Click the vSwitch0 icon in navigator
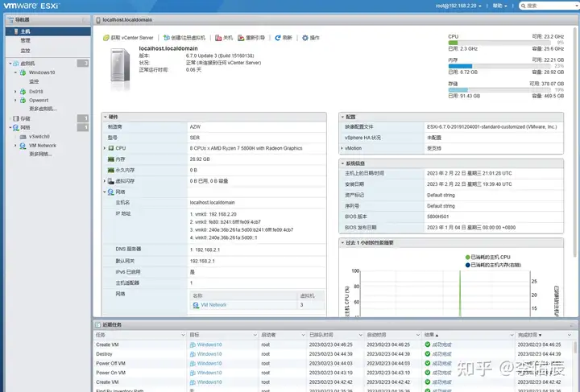580x392 pixels. tap(23, 137)
